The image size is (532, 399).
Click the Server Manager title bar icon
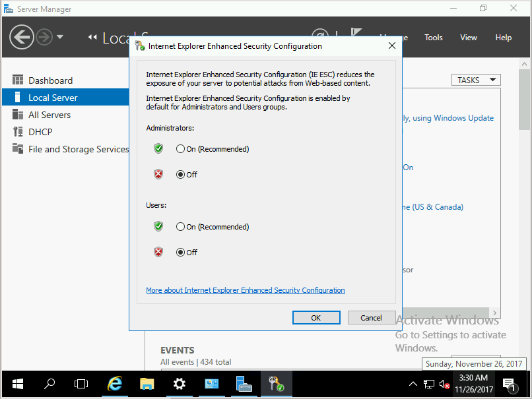[8, 9]
